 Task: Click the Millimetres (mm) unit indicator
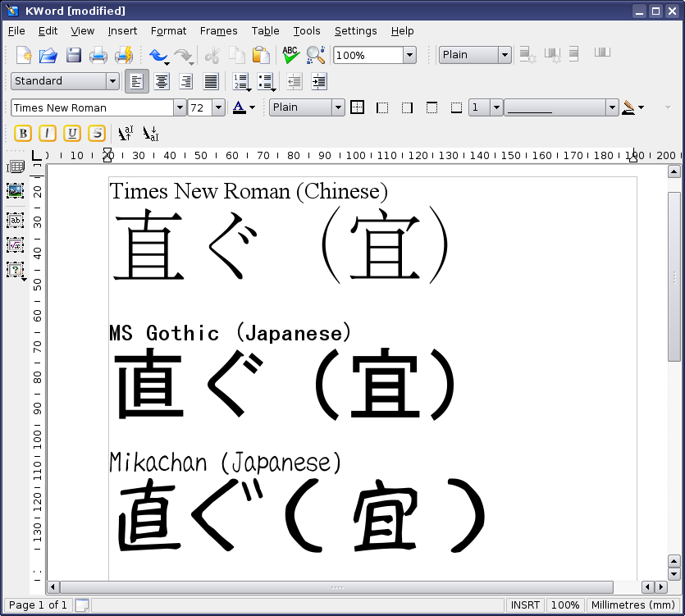[x=632, y=605]
